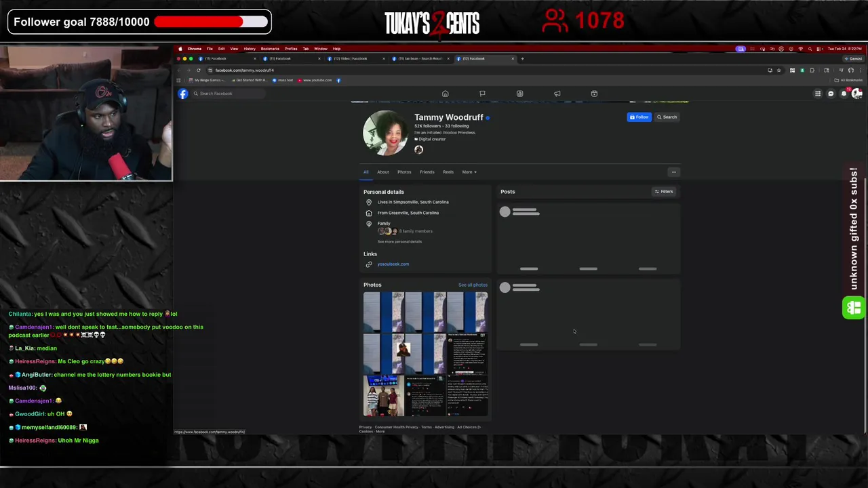Click the browser address bar URL
This screenshot has width=868, height=488.
pyautogui.click(x=245, y=70)
